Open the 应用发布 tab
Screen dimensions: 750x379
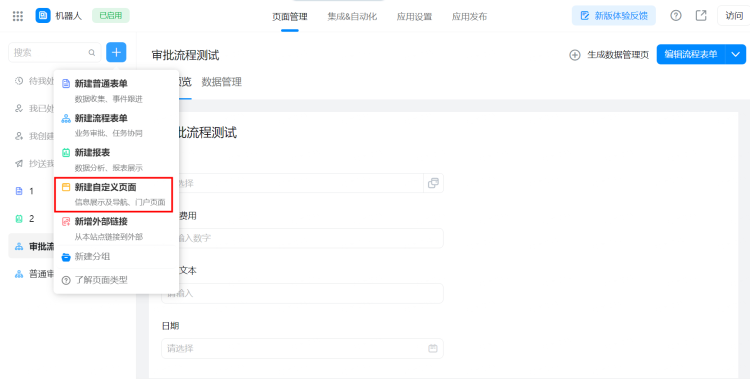[x=469, y=17]
